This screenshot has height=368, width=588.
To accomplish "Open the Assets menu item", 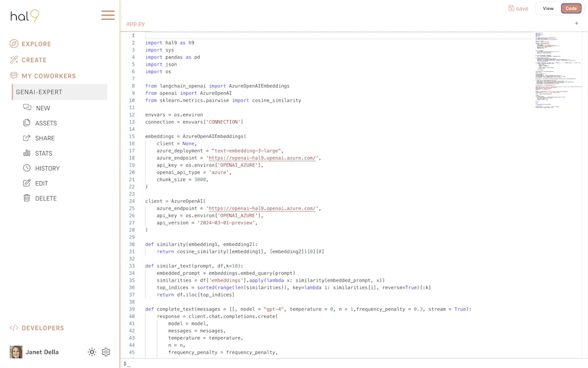I will (x=46, y=123).
